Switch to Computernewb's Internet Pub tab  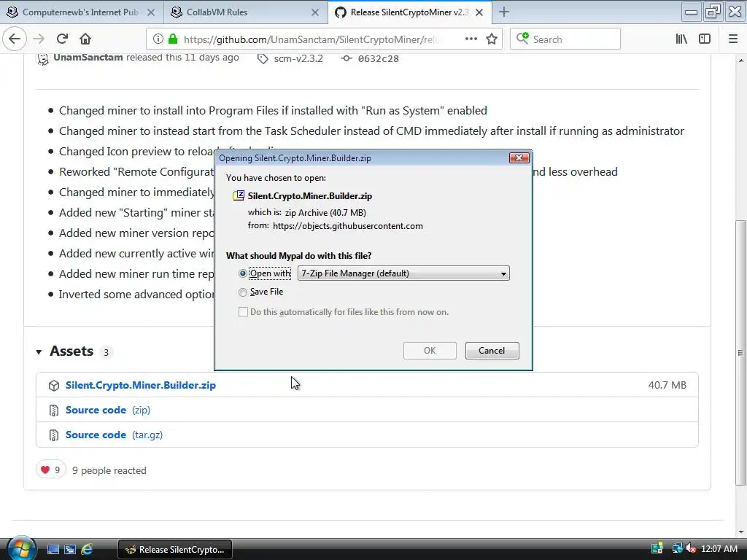click(80, 12)
